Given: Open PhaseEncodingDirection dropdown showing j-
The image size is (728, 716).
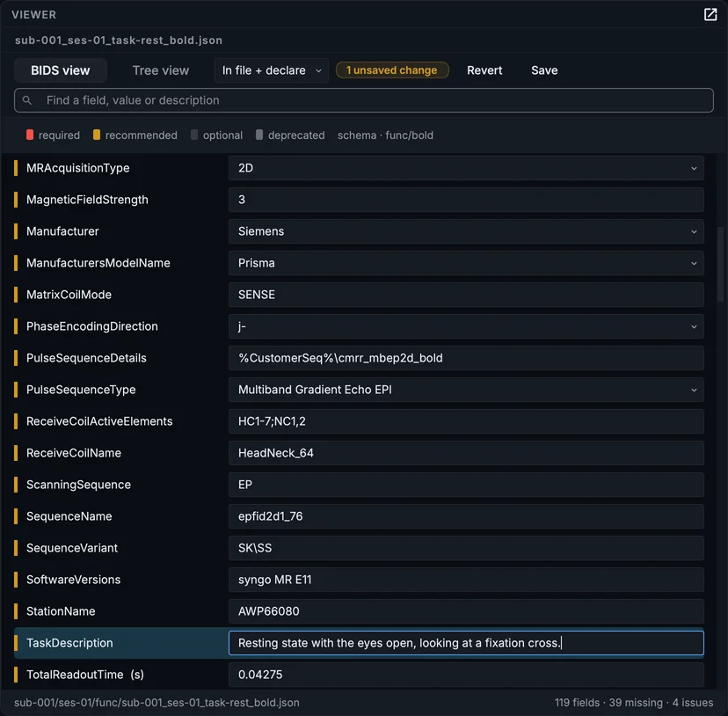Looking at the screenshot, I should point(466,326).
